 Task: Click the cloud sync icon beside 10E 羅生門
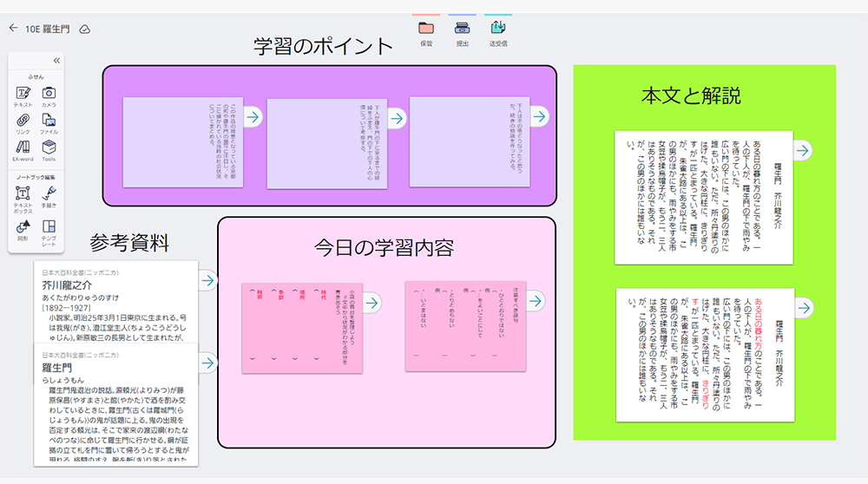click(x=85, y=29)
